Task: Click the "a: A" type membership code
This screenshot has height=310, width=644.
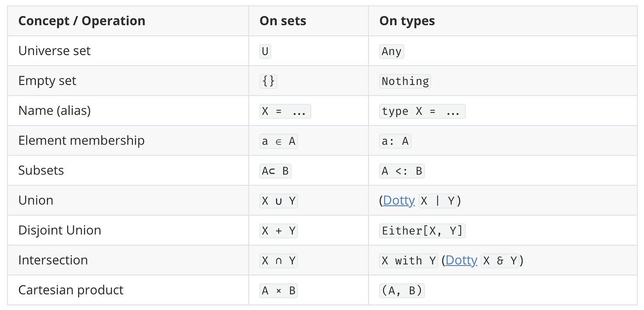Action: [395, 141]
